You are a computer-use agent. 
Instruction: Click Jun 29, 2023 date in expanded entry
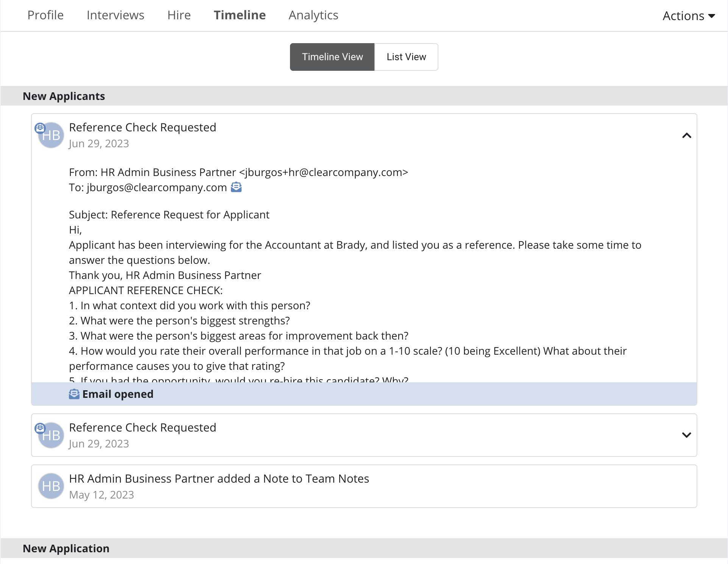[x=99, y=143]
